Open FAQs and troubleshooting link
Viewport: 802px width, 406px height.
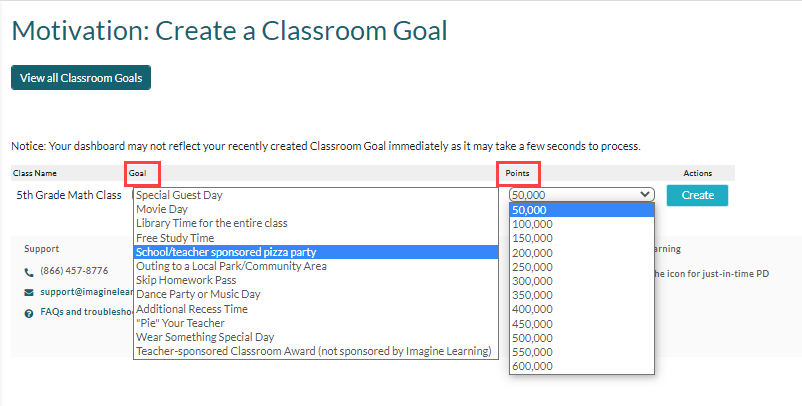(x=86, y=312)
